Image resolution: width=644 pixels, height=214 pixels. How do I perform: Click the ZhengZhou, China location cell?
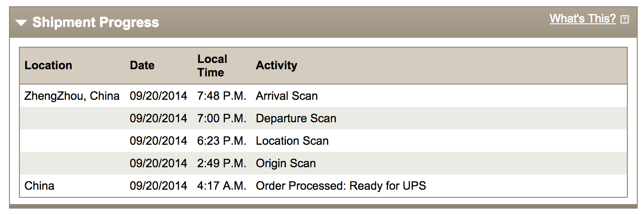tap(72, 96)
